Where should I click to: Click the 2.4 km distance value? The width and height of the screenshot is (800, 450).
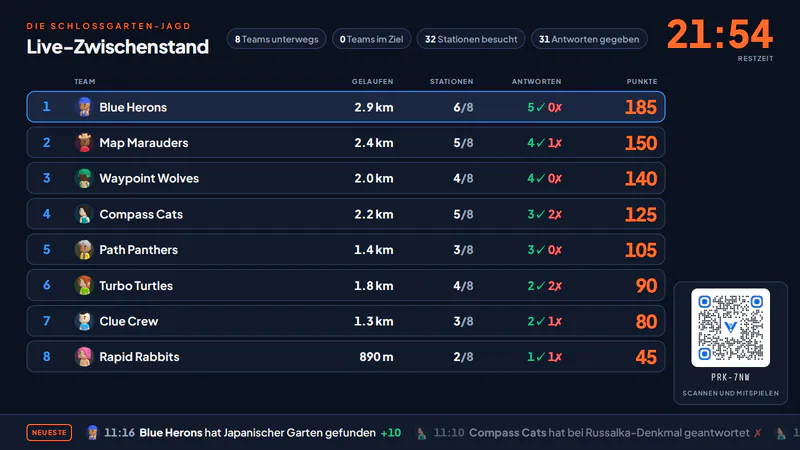coord(374,143)
